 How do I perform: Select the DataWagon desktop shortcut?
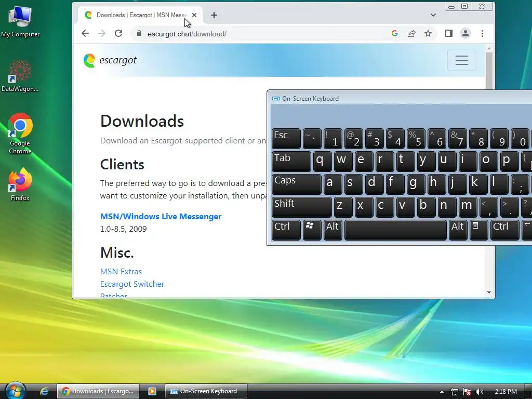tap(20, 76)
